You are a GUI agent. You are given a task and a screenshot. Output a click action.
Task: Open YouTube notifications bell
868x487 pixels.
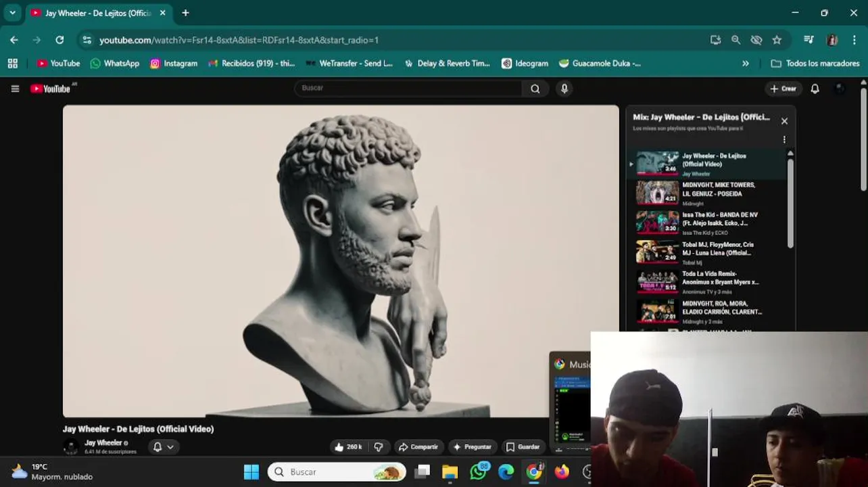pyautogui.click(x=815, y=89)
